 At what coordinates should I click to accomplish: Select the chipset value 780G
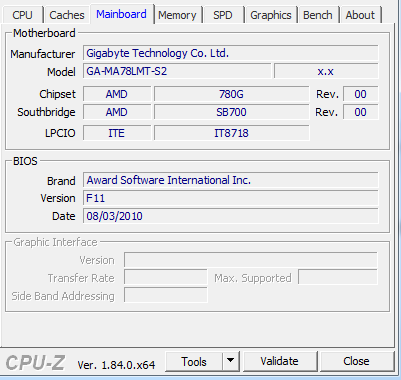click(231, 94)
